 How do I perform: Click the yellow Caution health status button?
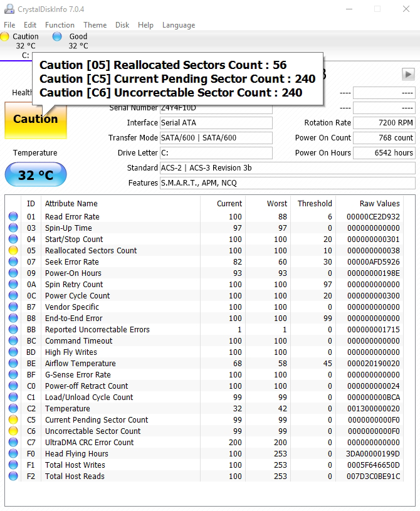[x=36, y=120]
